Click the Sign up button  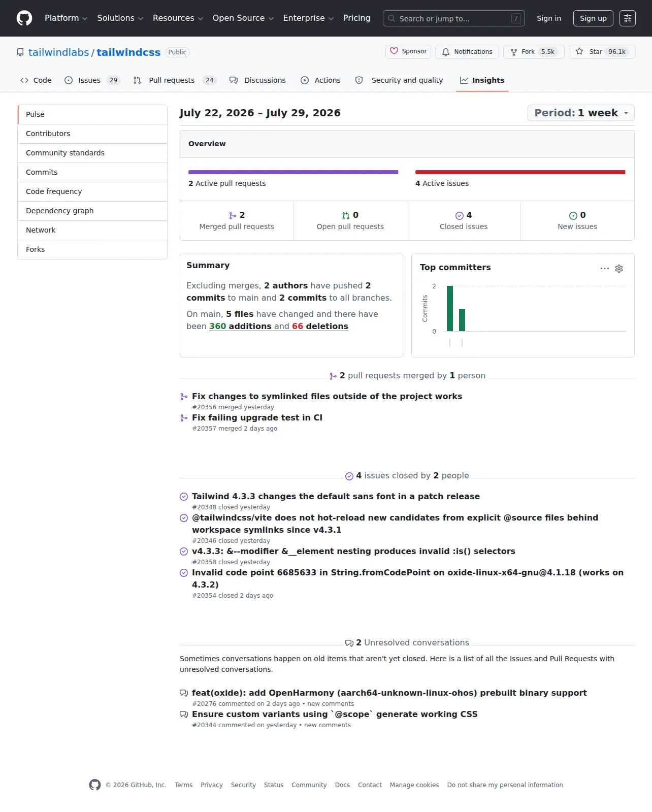tap(593, 18)
